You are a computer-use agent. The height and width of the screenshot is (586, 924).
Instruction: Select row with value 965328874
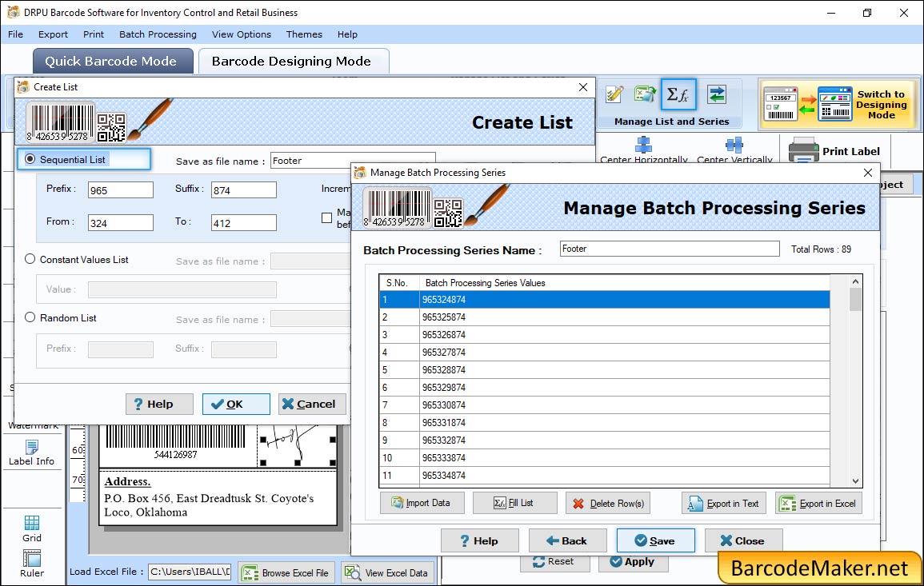pyautogui.click(x=605, y=370)
